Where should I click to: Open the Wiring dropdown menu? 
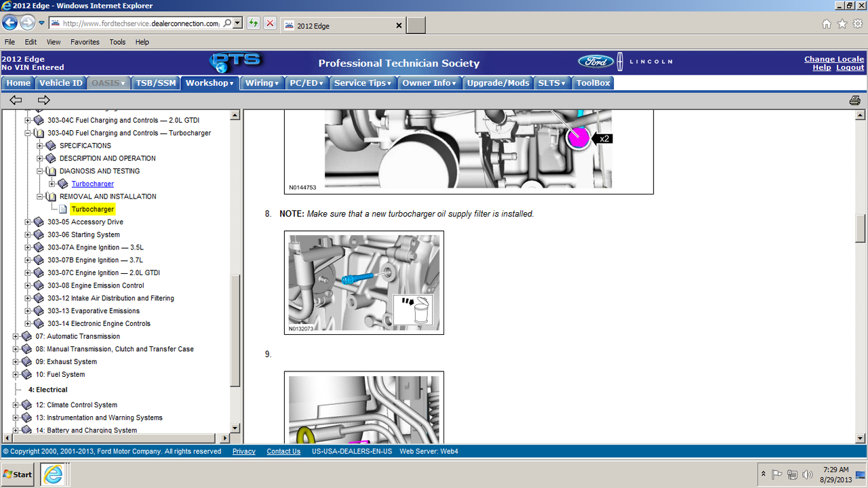tap(262, 83)
